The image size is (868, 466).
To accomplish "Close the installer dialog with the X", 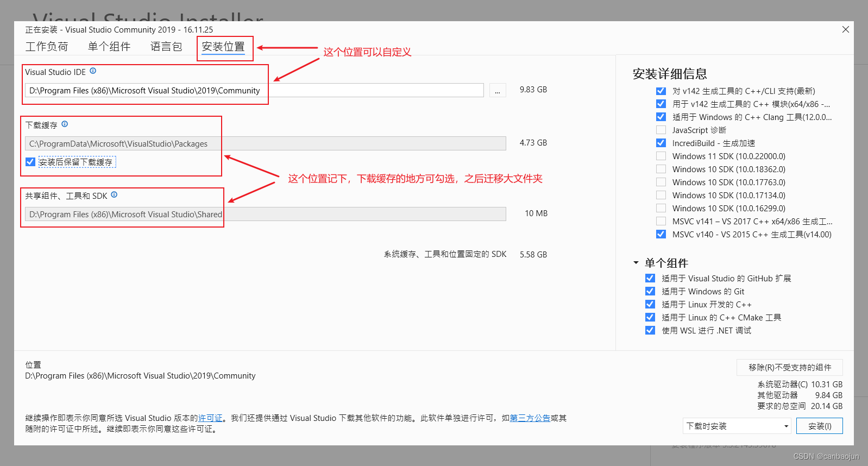I will click(845, 29).
